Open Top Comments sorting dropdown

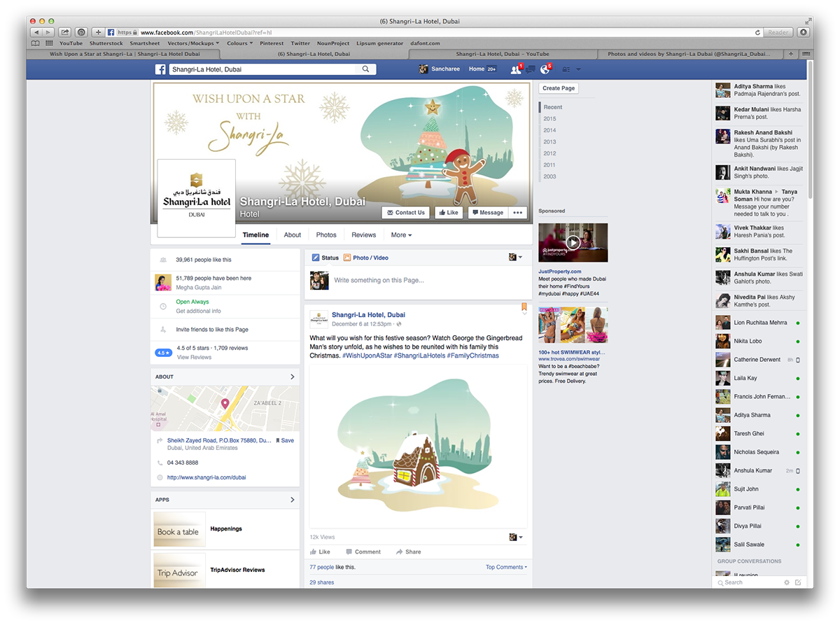pyautogui.click(x=506, y=567)
